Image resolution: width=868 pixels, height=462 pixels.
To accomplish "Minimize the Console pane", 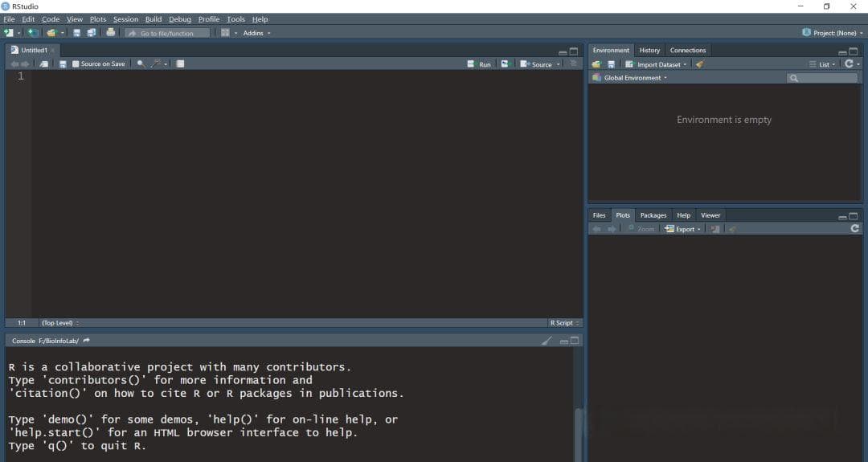I will (564, 341).
